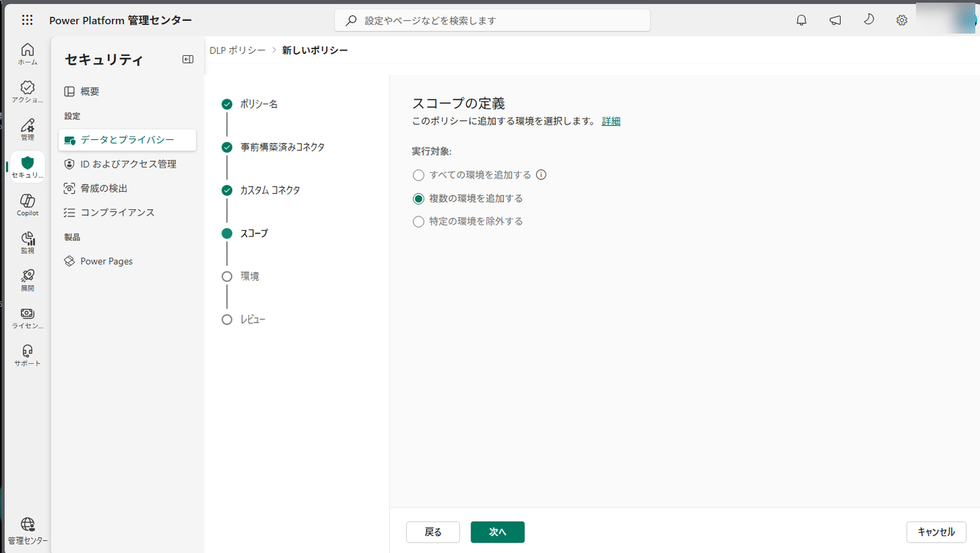Go to カスタム コネクタ wizard step
This screenshot has width=980, height=553.
click(270, 190)
